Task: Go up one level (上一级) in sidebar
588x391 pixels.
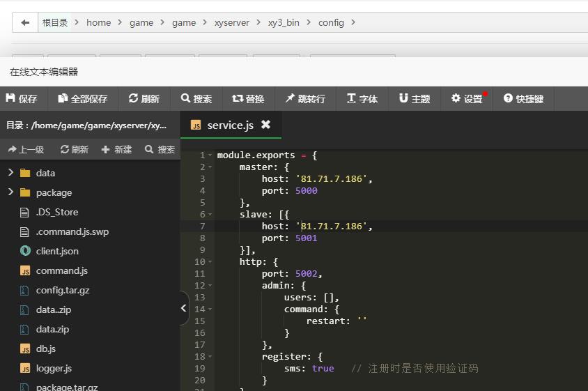Action: tap(26, 149)
